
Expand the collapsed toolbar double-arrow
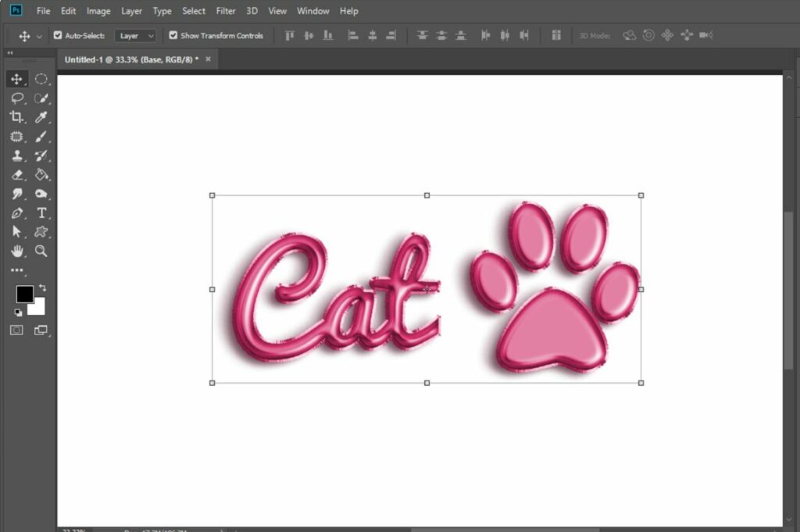click(9, 52)
